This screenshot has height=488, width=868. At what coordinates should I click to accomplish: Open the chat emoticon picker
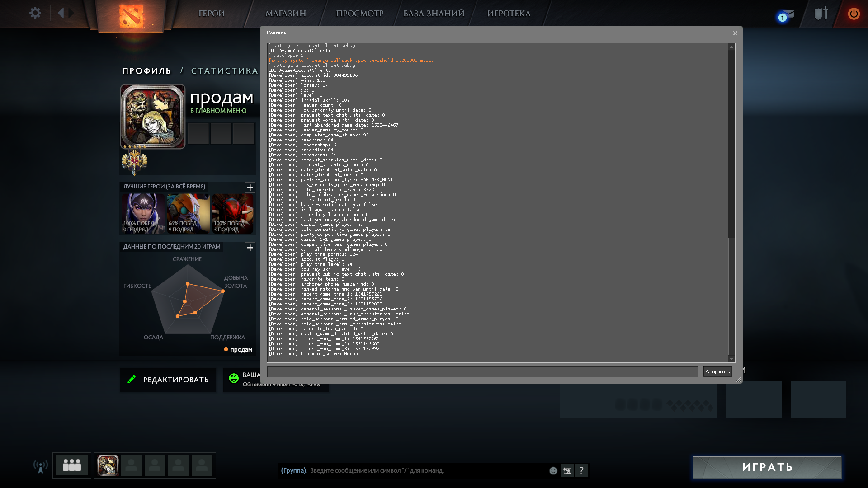pos(553,471)
